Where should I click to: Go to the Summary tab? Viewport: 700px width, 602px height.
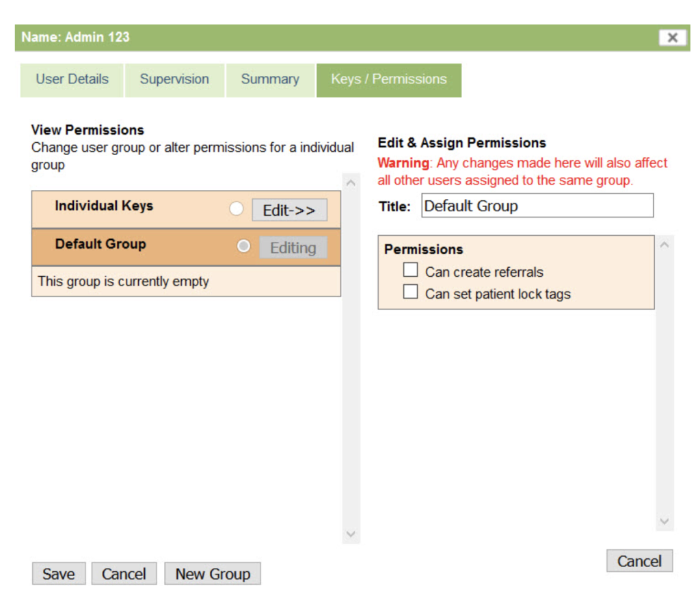coord(270,79)
